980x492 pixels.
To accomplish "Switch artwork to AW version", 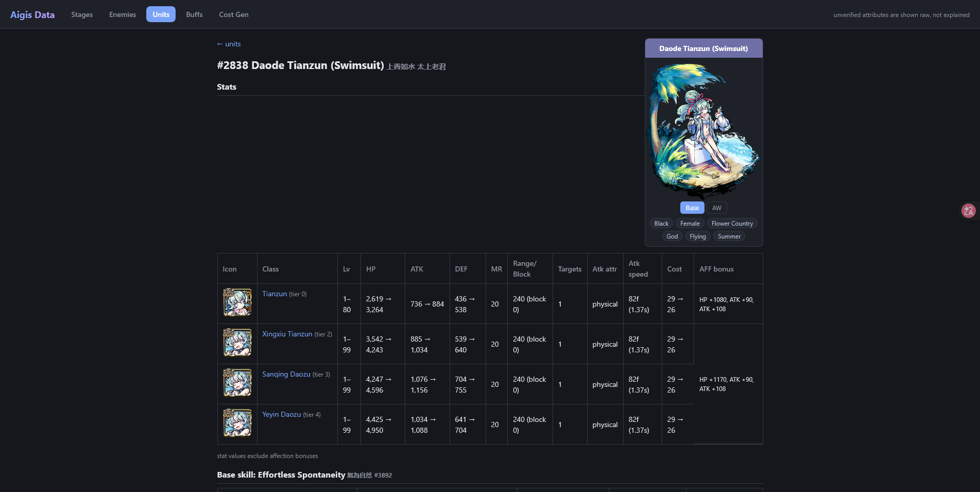I will (x=716, y=208).
